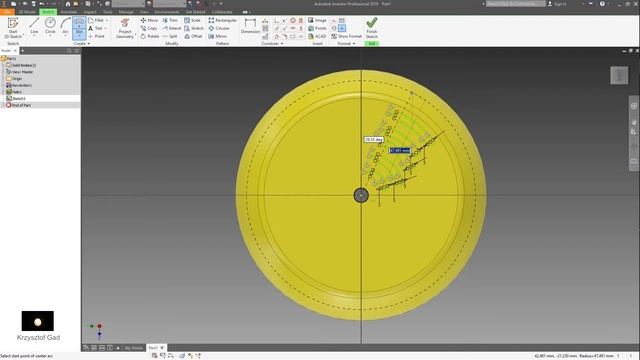640x360 pixels.
Task: Select the Extend tool
Action: click(x=171, y=28)
